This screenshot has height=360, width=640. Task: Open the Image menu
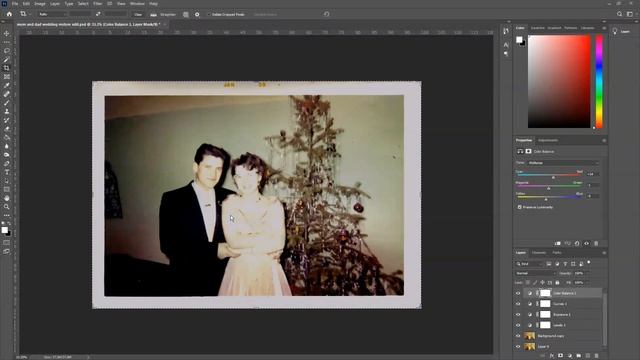point(40,4)
